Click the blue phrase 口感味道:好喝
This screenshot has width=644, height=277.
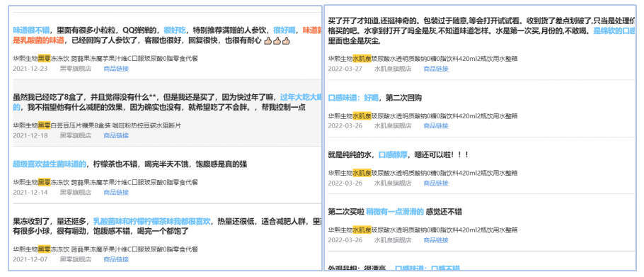point(353,98)
